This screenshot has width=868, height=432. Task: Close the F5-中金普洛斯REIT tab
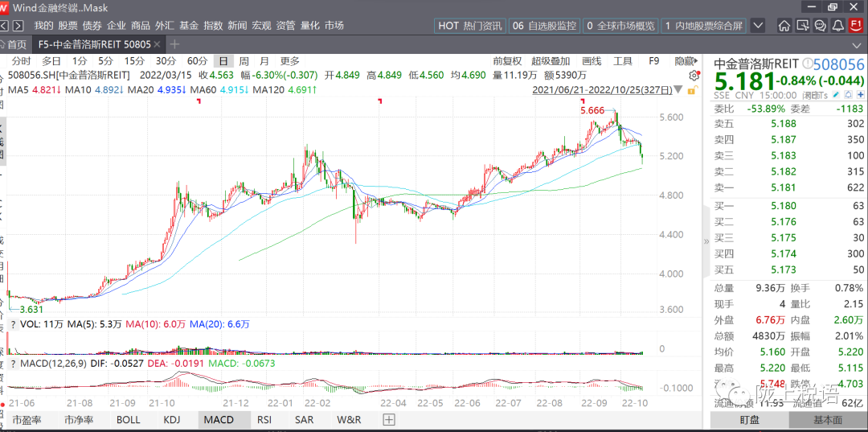[x=158, y=44]
